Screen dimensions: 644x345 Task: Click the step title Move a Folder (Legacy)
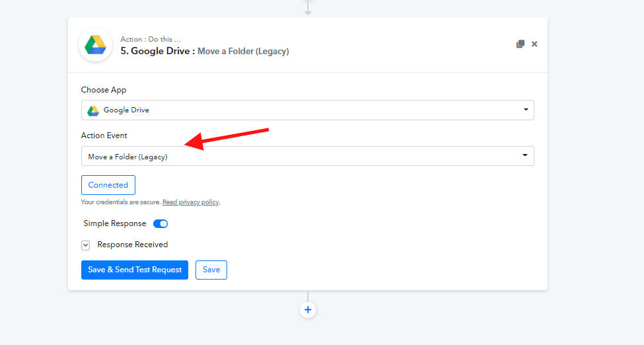click(243, 52)
